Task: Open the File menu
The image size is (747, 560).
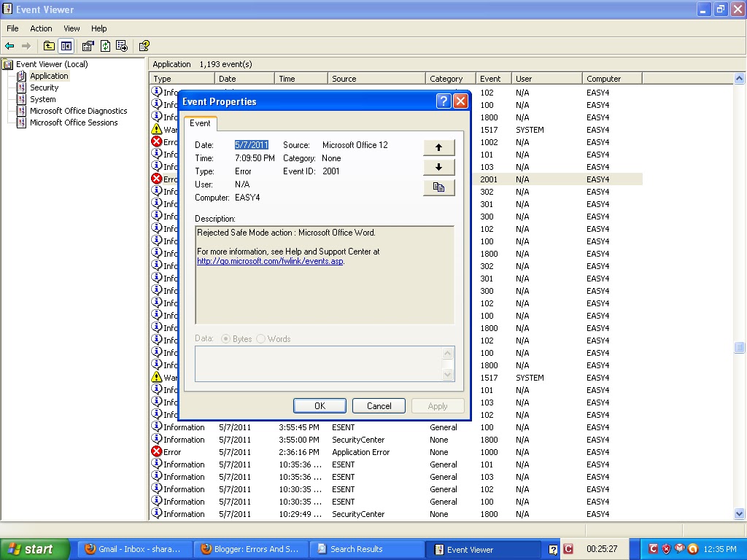Action: (x=12, y=28)
